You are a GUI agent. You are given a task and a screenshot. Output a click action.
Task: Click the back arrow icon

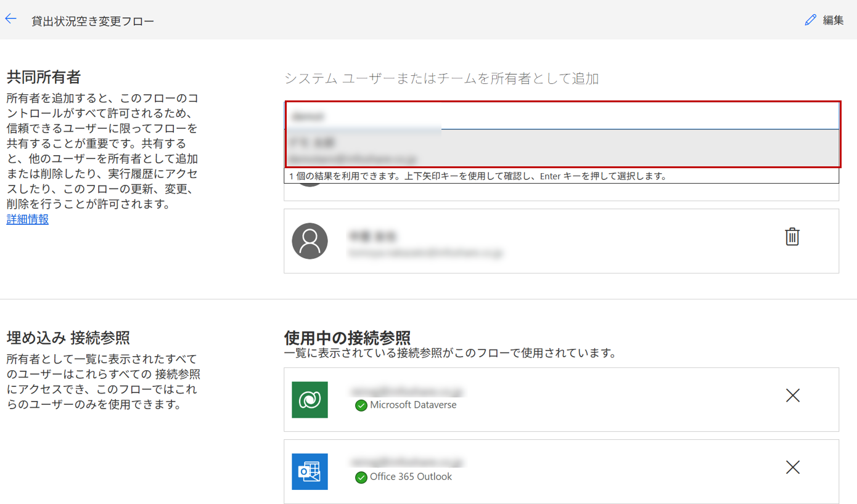click(10, 19)
